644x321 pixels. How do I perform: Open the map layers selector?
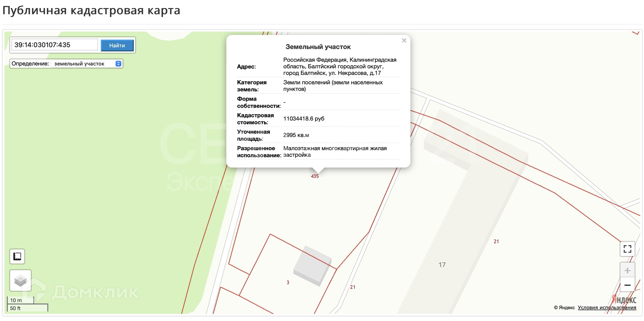(20, 280)
